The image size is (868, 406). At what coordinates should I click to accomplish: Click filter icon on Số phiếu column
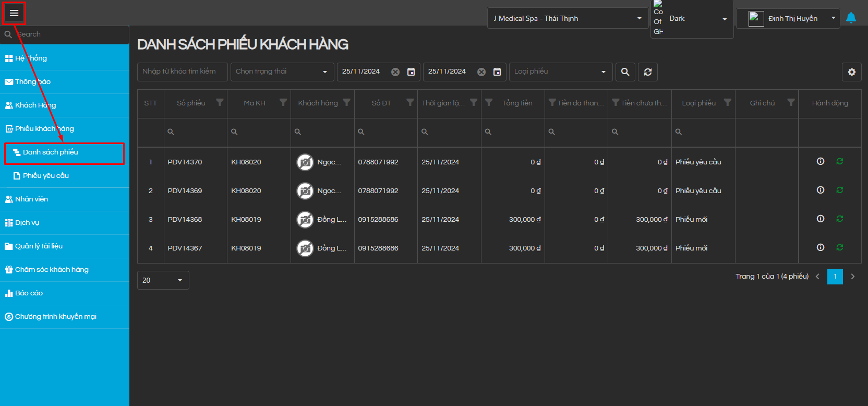click(x=220, y=102)
